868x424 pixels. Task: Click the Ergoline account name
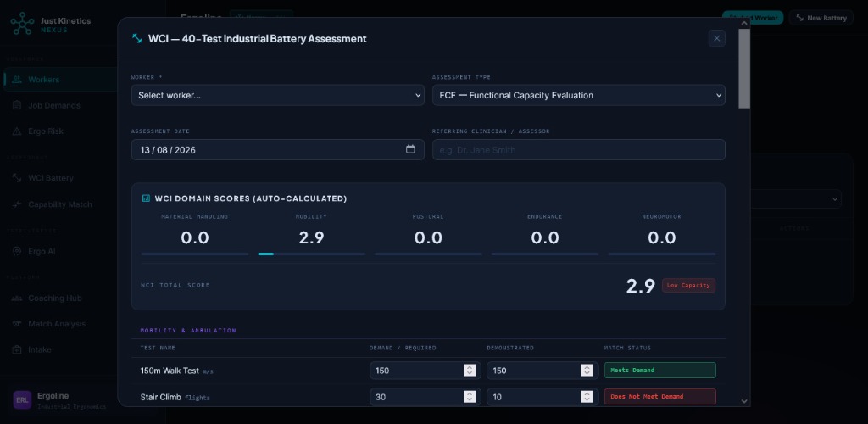53,396
